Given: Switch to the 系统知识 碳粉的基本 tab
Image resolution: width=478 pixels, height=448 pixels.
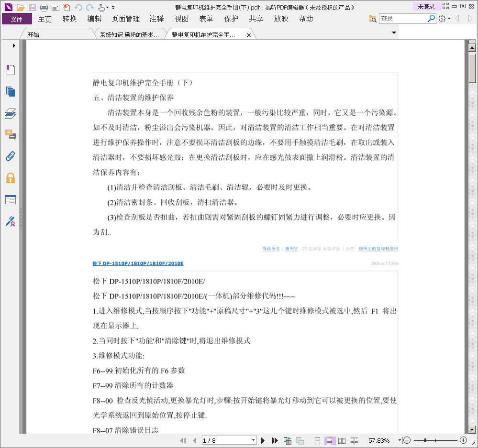Looking at the screenshot, I should coord(129,35).
